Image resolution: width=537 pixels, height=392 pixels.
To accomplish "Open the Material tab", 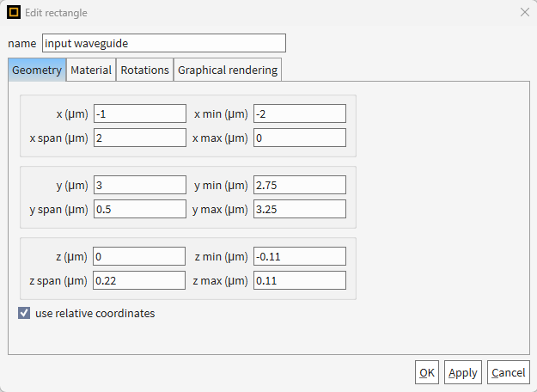I will (91, 70).
